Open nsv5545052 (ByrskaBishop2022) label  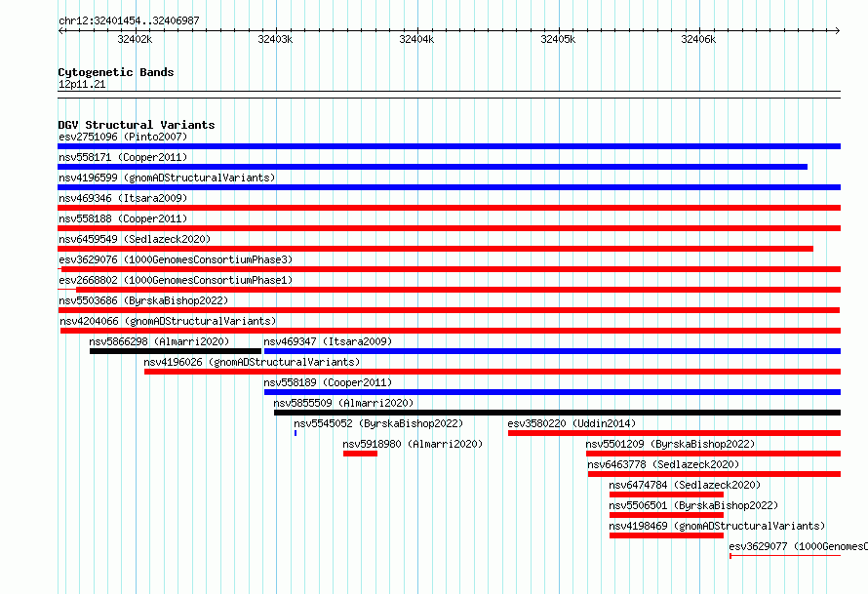[x=378, y=423]
